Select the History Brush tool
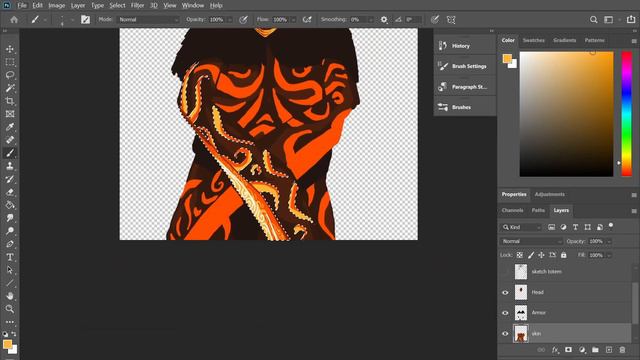The image size is (640, 360). (x=10, y=179)
